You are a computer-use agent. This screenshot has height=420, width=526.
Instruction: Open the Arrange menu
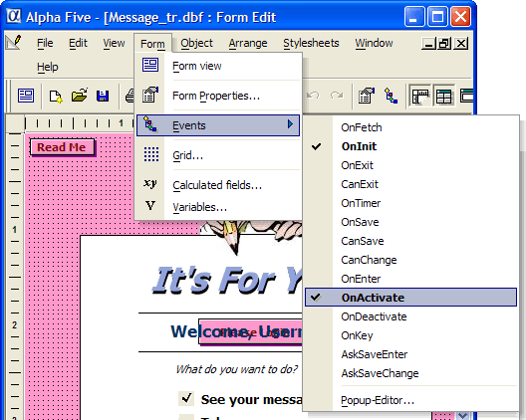248,43
